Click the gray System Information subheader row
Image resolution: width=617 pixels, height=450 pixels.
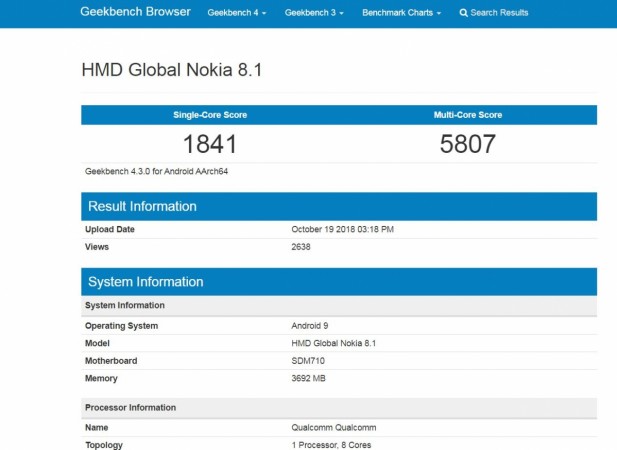339,306
